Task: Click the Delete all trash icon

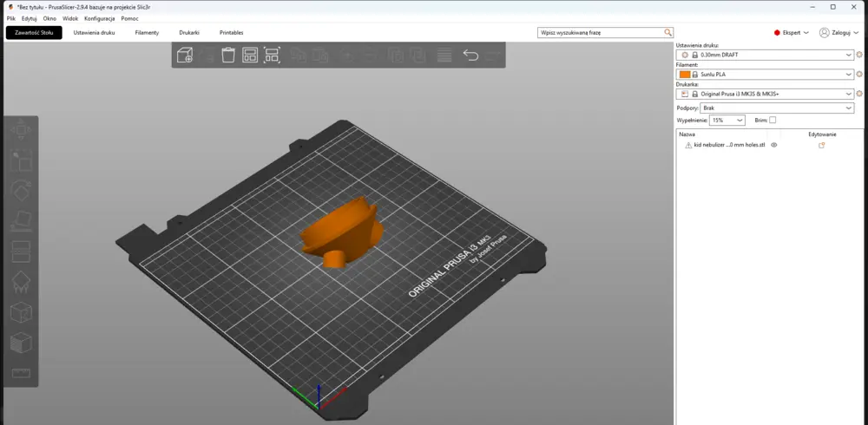Action: coord(228,56)
